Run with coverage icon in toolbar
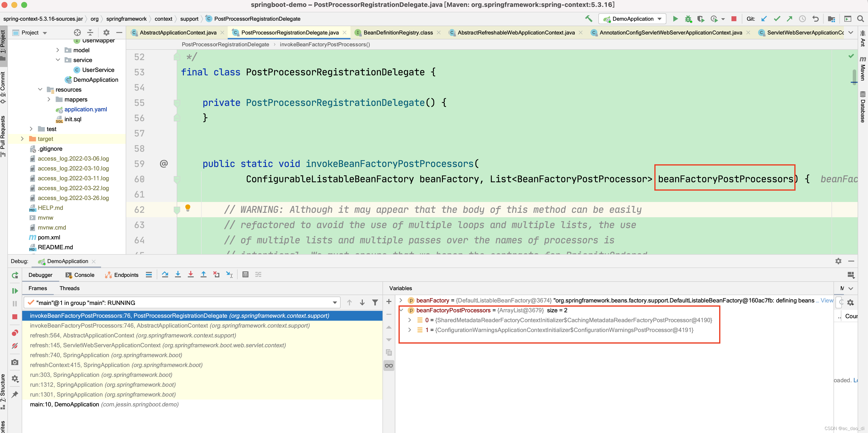 tap(701, 19)
